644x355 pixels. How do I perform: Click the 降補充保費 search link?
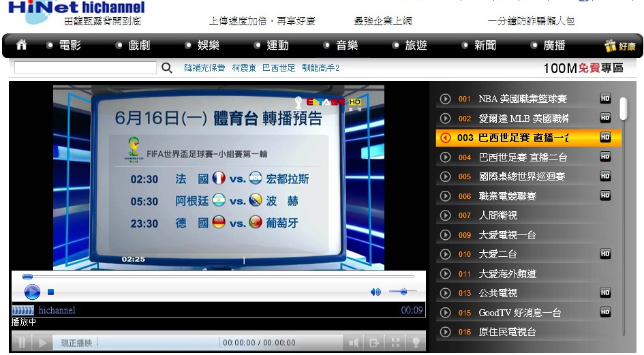click(x=204, y=67)
